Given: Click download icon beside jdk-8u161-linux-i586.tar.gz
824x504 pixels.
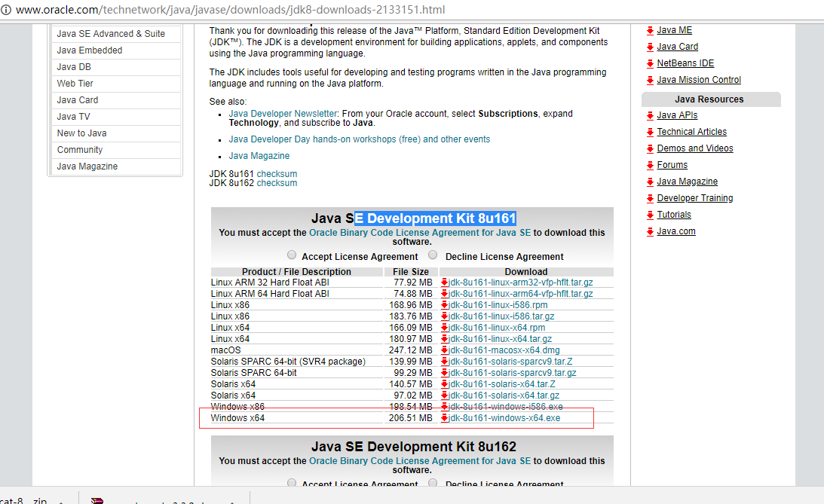Looking at the screenshot, I should (x=445, y=316).
